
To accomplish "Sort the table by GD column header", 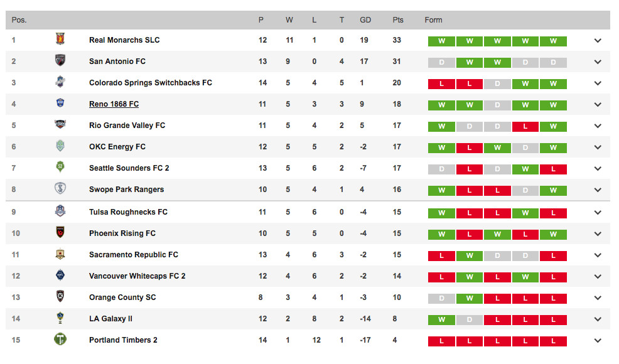I will (x=365, y=20).
